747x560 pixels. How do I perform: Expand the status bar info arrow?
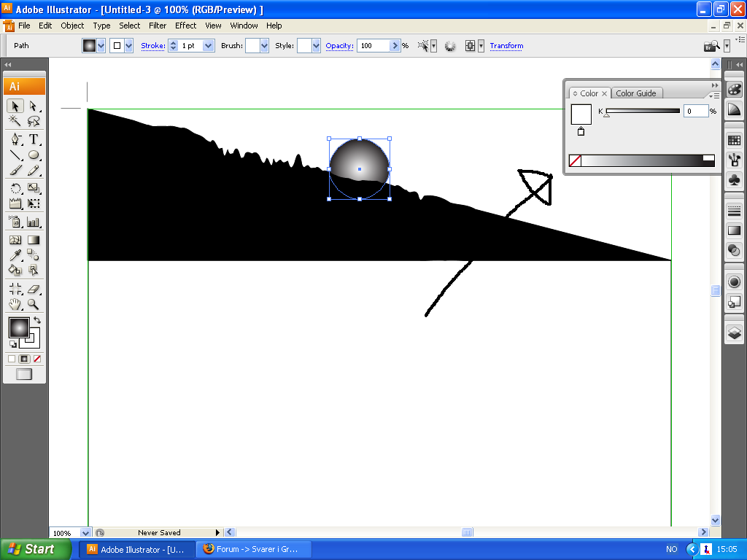point(217,532)
